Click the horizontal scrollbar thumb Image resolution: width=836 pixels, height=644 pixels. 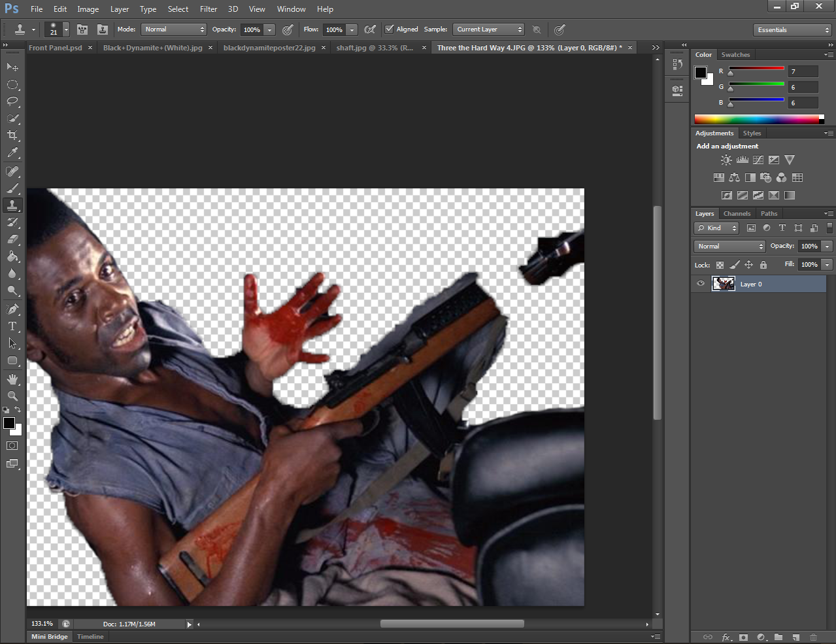(452, 624)
